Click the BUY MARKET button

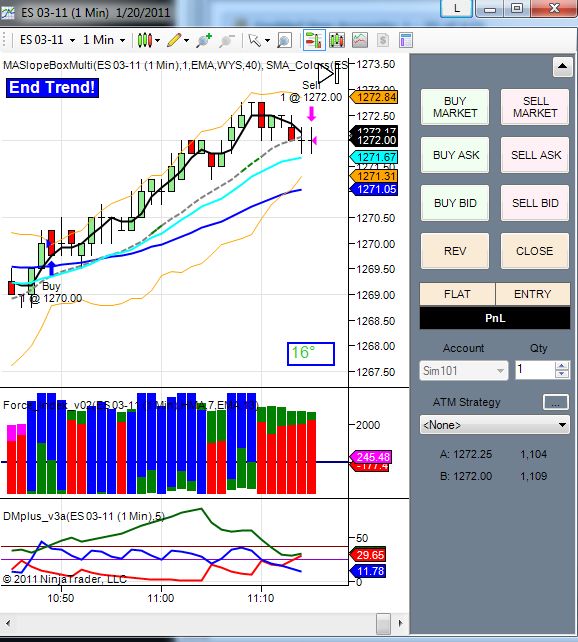coord(455,107)
